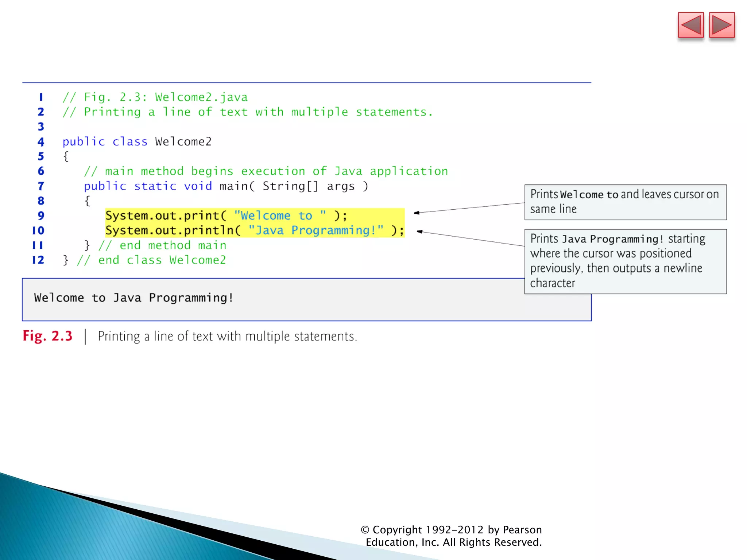Click the line number 12 label
The height and width of the screenshot is (560, 747).
point(38,260)
